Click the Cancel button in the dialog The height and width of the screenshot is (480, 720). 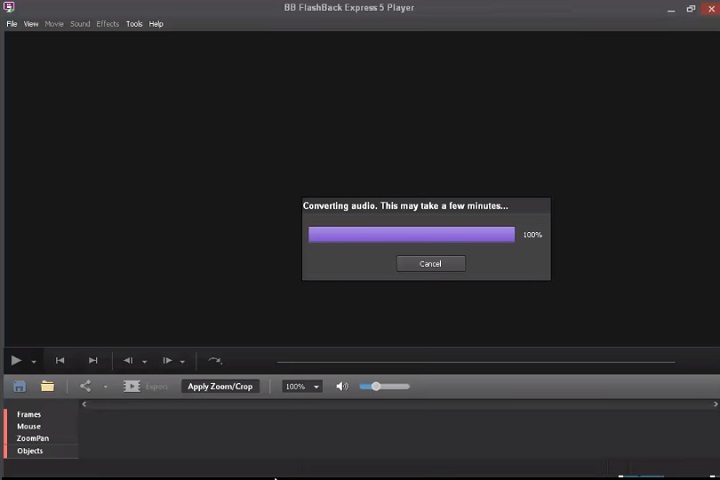coord(431,264)
